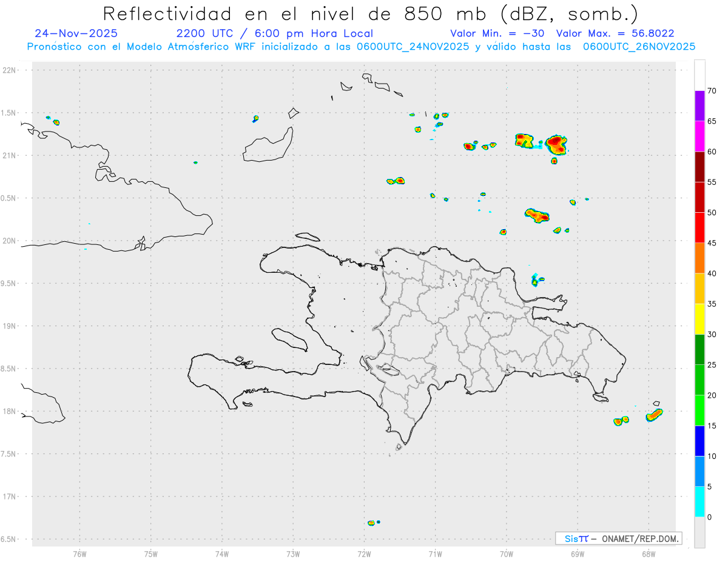Screen dimensions: 728x562
Task: Select the orange 40–45 dBZ colorbar segment
Action: point(699,258)
